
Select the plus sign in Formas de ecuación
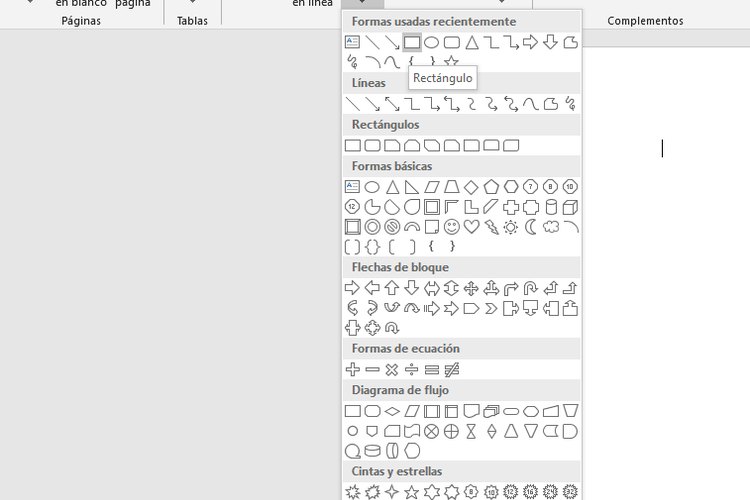coord(353,369)
